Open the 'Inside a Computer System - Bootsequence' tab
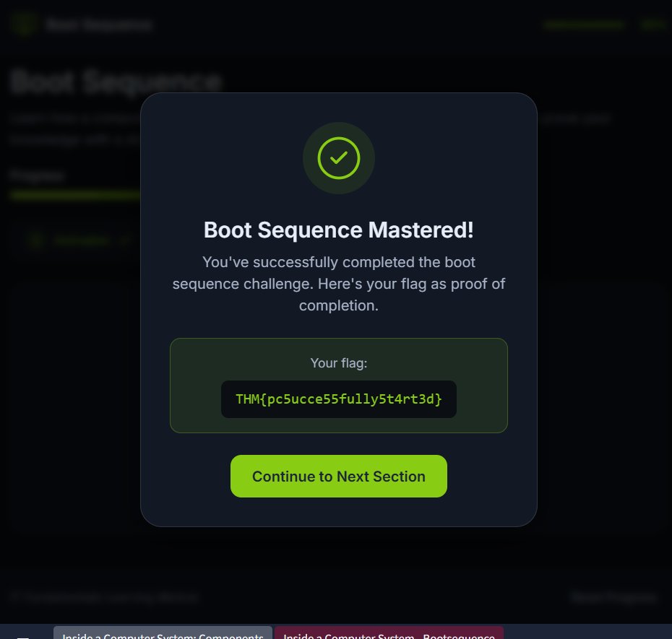This screenshot has width=672, height=639. (x=389, y=633)
